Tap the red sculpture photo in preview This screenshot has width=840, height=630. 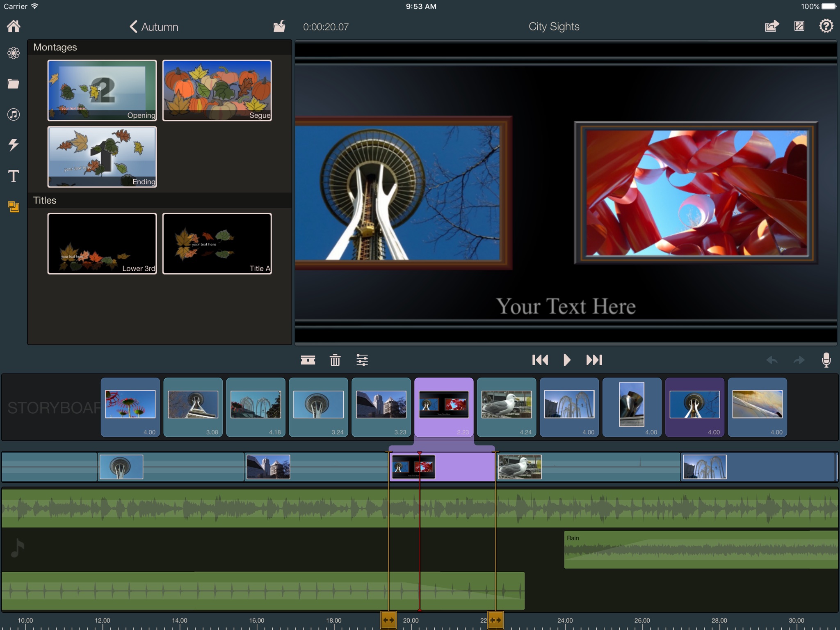pyautogui.click(x=696, y=193)
